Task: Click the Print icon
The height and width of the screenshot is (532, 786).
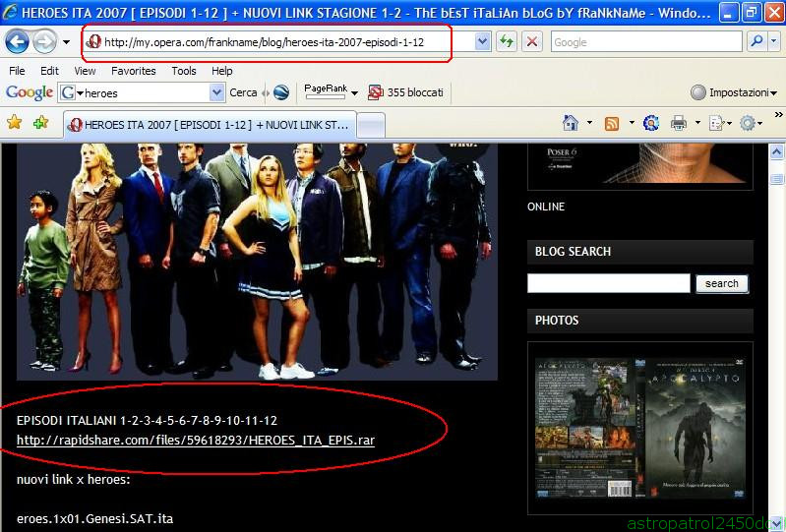Action: pos(679,123)
